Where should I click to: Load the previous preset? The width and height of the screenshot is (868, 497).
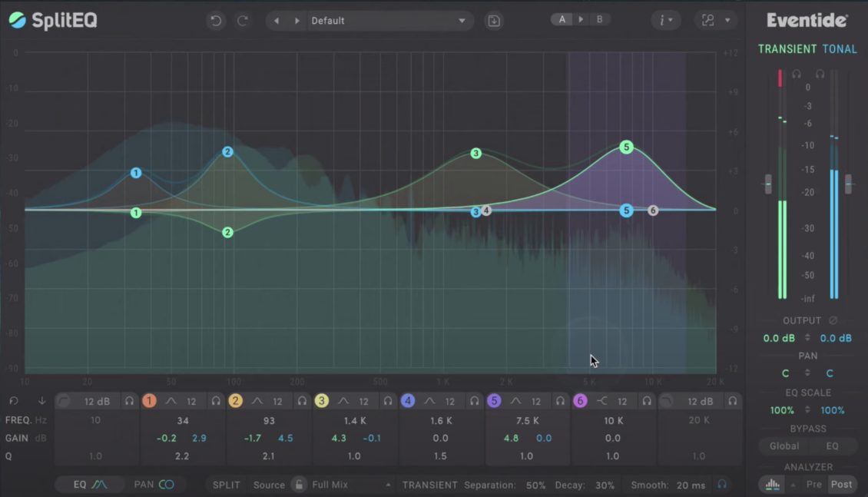tap(277, 21)
